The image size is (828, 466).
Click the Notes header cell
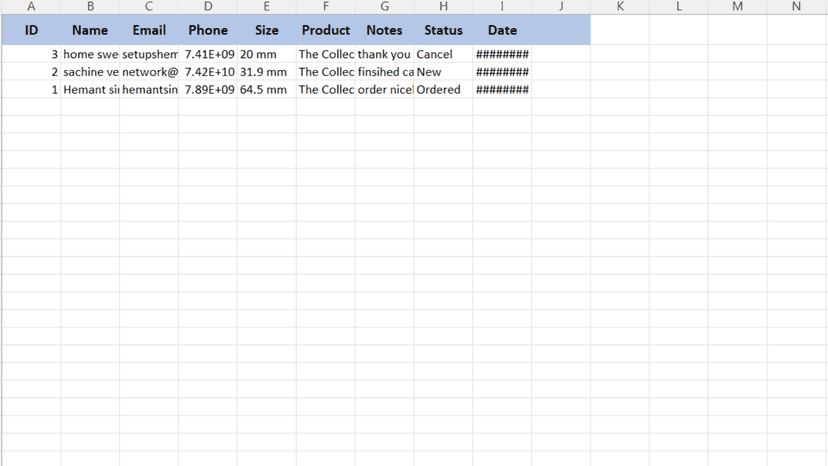pos(384,30)
